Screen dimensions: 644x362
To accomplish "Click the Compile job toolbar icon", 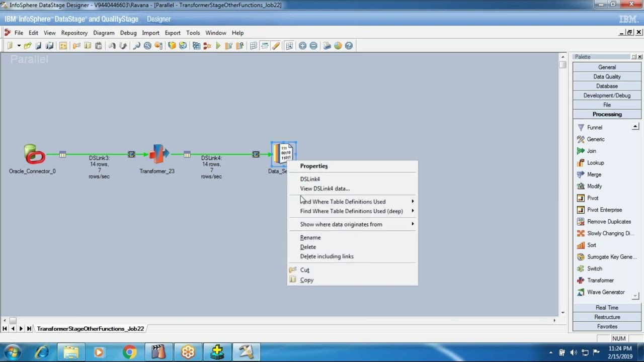I will [196, 46].
